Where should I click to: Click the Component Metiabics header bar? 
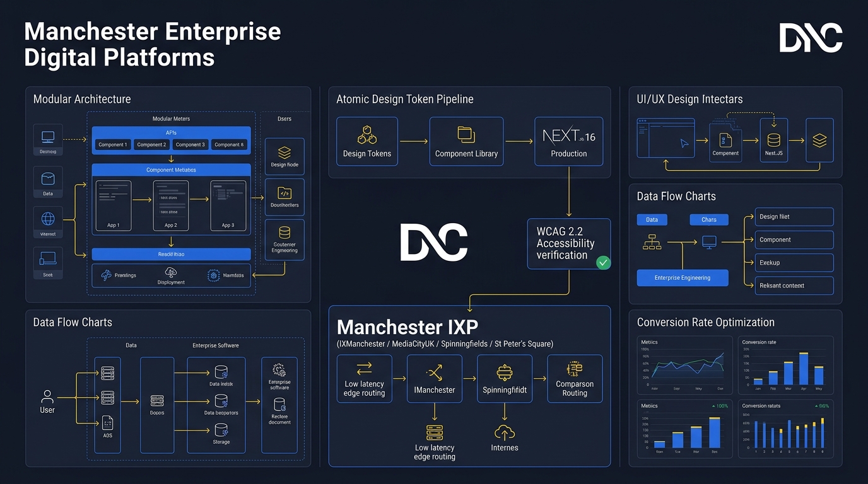click(172, 170)
